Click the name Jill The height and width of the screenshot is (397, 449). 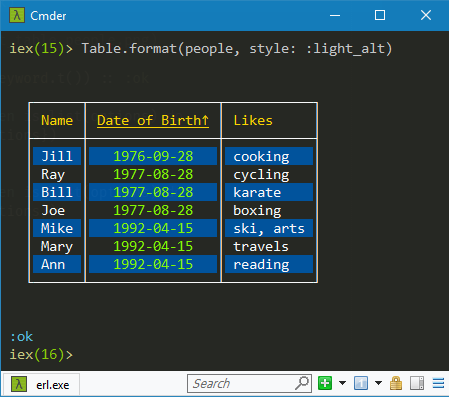pyautogui.click(x=57, y=156)
